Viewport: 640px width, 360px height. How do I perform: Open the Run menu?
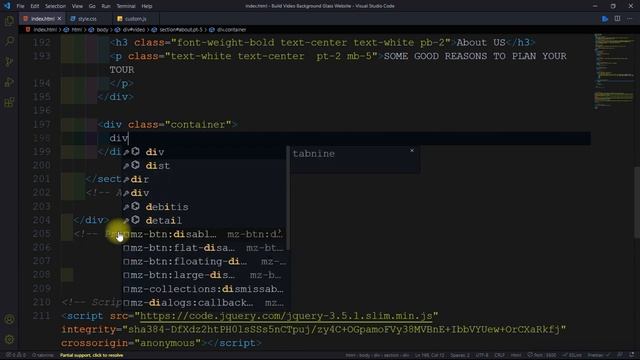point(106,6)
